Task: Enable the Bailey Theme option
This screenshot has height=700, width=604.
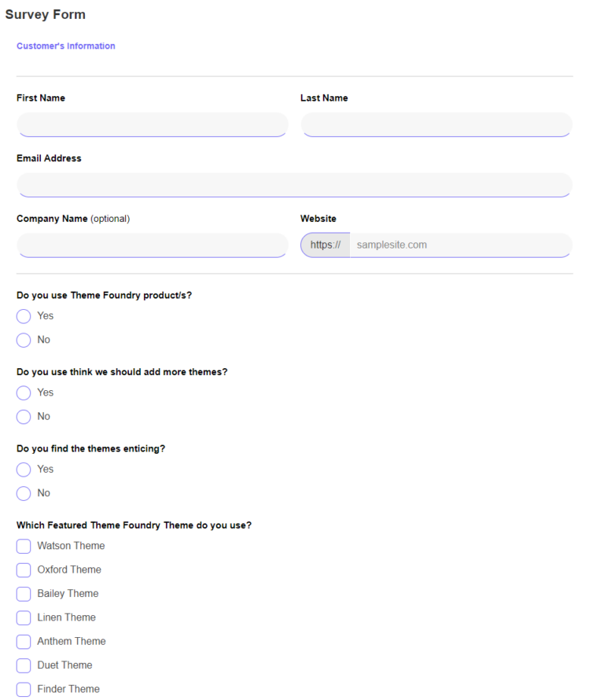Action: 24,594
